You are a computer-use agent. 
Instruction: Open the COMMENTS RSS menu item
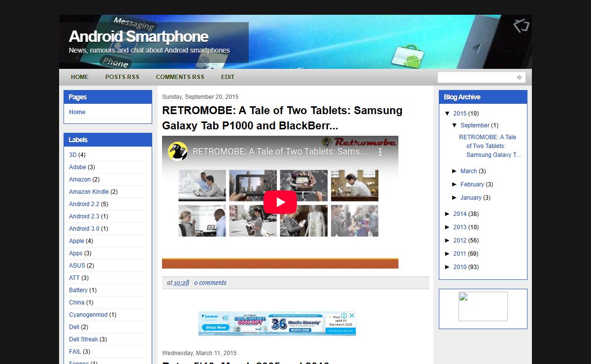[x=180, y=77]
